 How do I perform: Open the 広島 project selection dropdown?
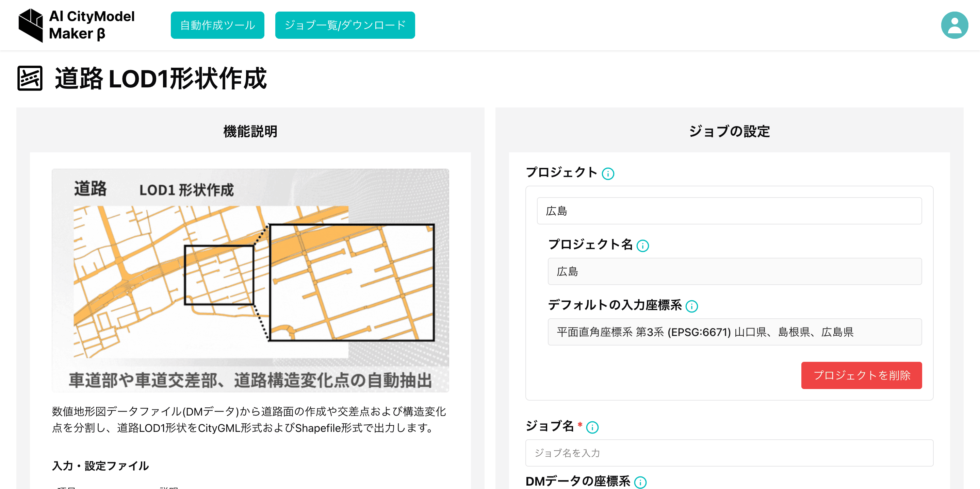point(729,210)
